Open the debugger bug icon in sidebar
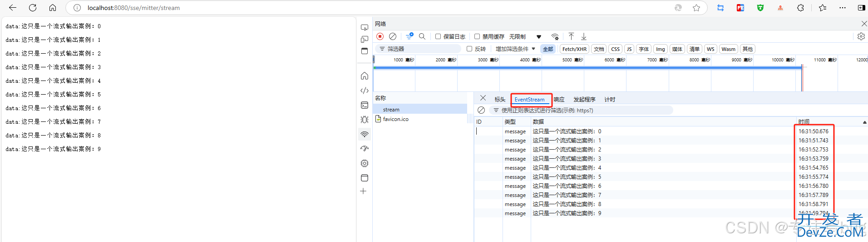This screenshot has height=242, width=868. click(364, 120)
